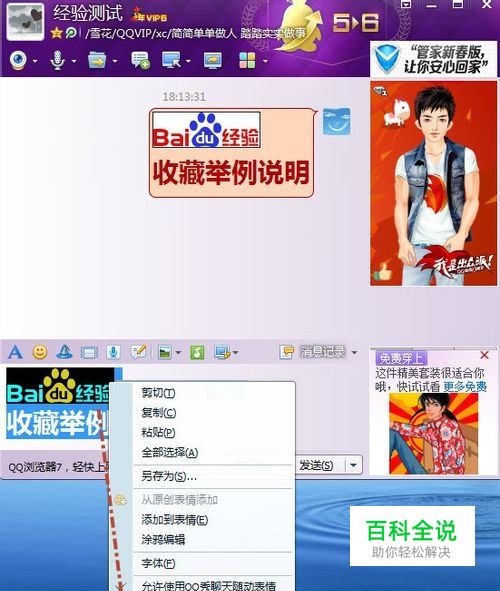This screenshot has width=500, height=591.
Task: Open remote desktop assistance icon
Action: [x=171, y=60]
